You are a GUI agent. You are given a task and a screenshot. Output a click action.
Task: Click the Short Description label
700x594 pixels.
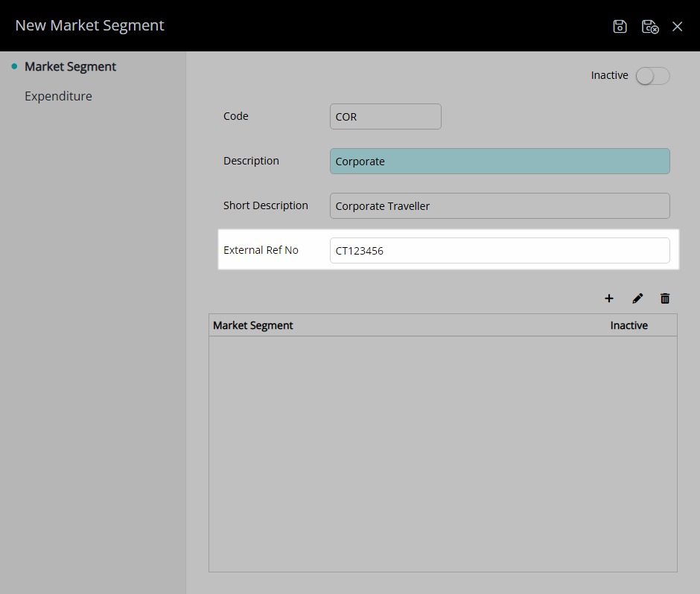(x=266, y=205)
